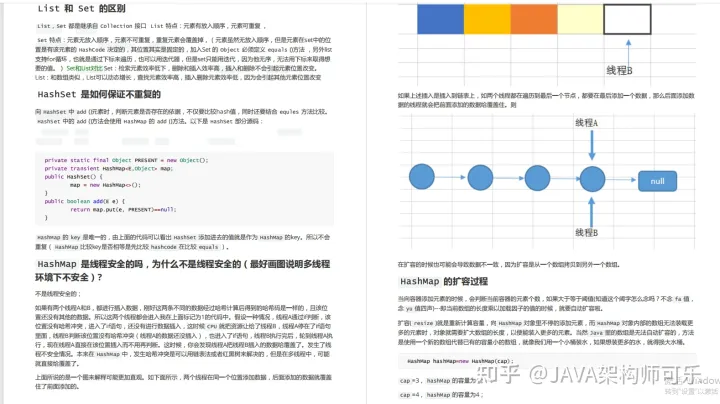The width and height of the screenshot is (720, 404).
Task: Click code line "HashMap hashMap=new HashMap(cap);"
Action: click(461, 361)
